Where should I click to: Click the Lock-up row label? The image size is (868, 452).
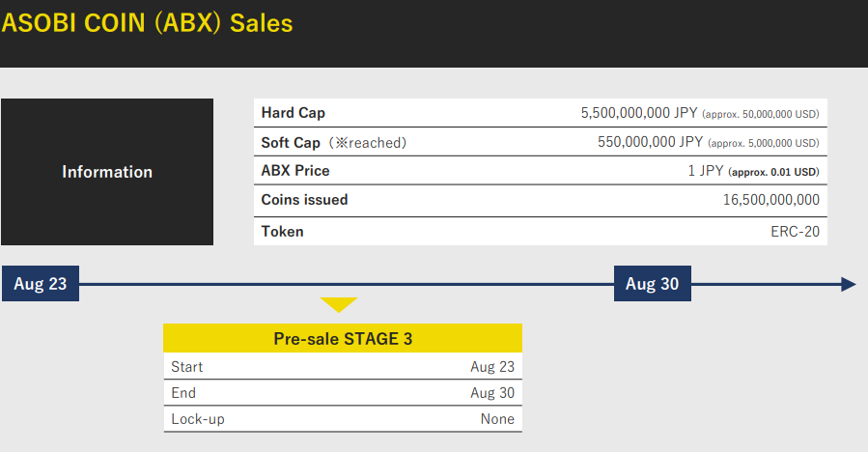coord(198,419)
